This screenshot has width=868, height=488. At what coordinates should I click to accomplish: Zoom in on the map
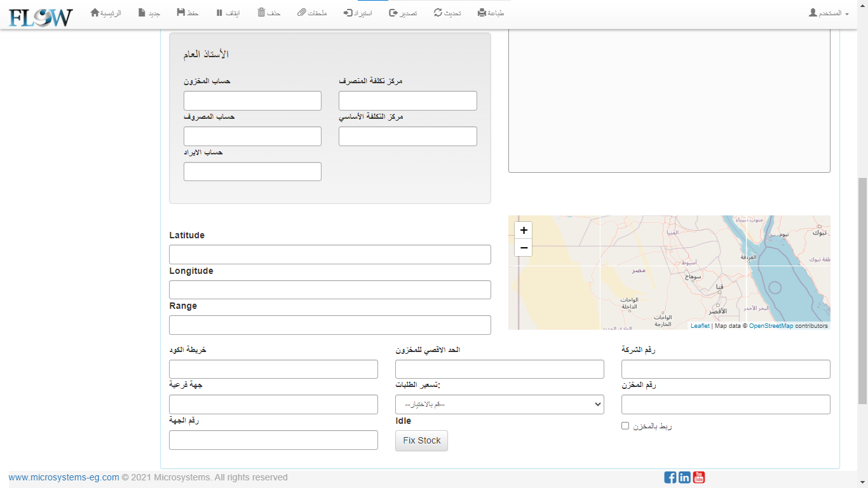tap(524, 231)
